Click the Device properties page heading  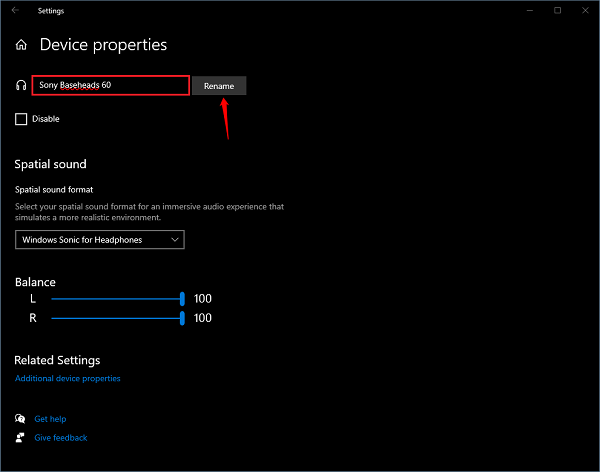[x=103, y=45]
